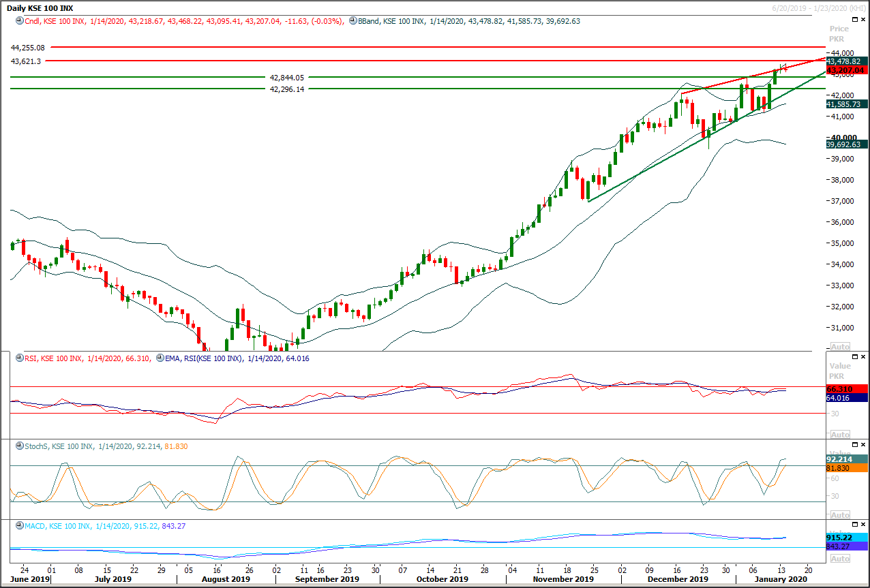
Task: Click the blue 64.016 EMA value tag
Action: pos(846,398)
